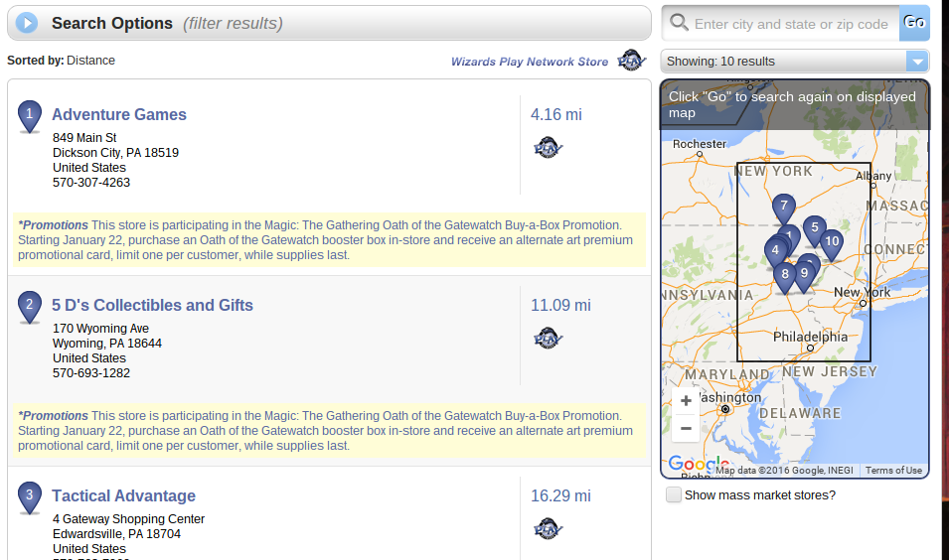Screen dimensions: 949x560
Task: Click the Play Network badge for Tactical Advantage
Action: [548, 528]
